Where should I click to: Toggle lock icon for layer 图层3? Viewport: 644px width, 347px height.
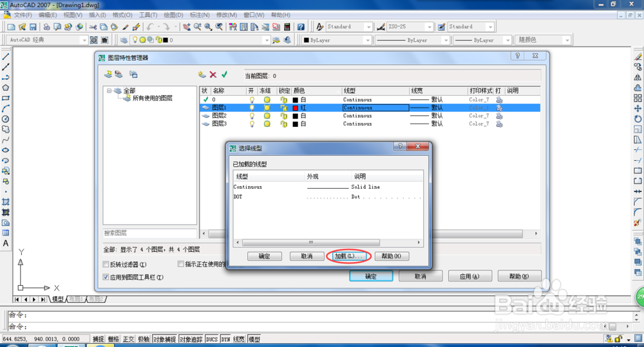[283, 124]
